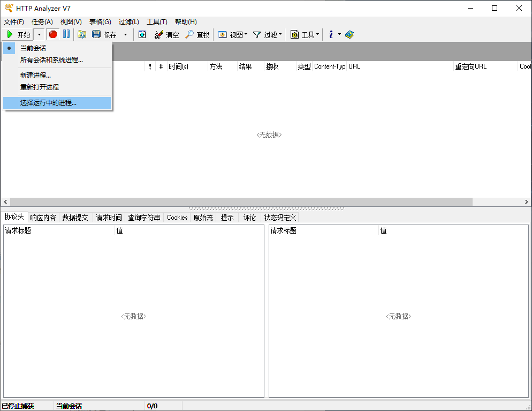532x411 pixels.
Task: Open the 表格(G) menu
Action: pos(100,22)
